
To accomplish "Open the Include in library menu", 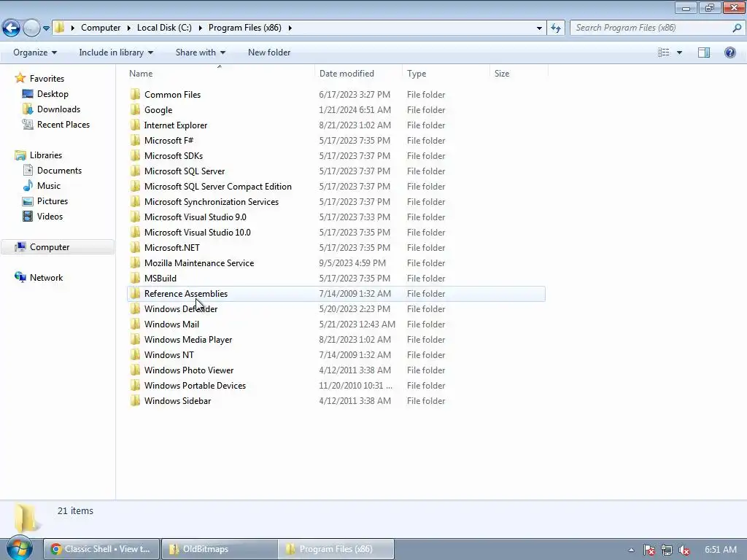I will 116,52.
